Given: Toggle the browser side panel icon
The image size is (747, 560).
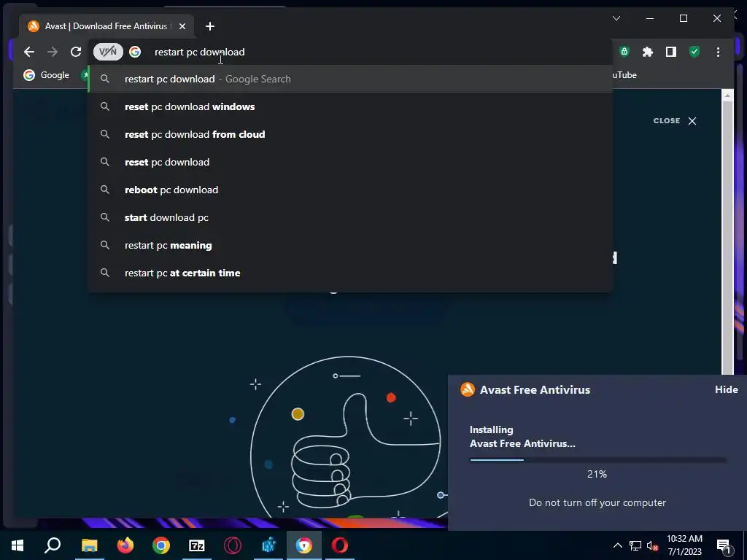Looking at the screenshot, I should point(671,52).
